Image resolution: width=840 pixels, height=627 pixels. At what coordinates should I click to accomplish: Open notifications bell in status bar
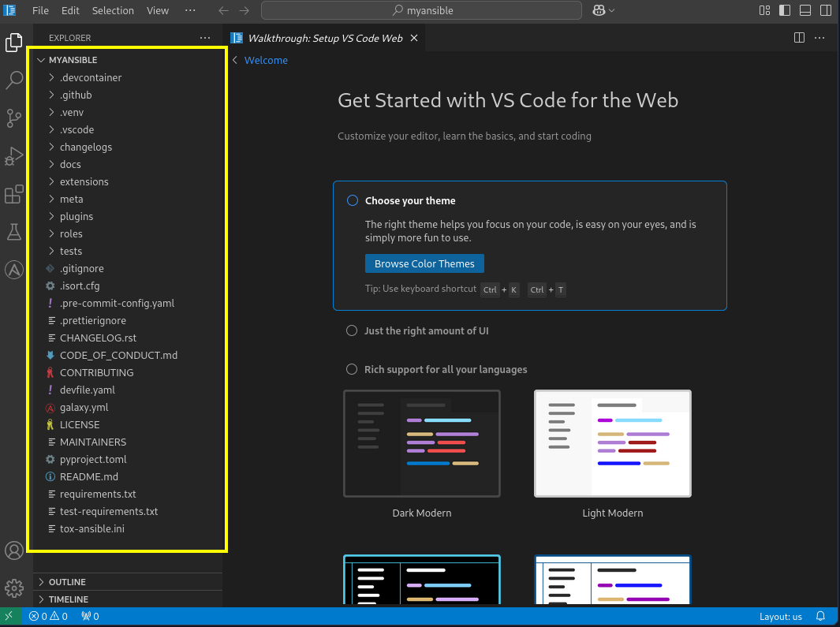(820, 616)
